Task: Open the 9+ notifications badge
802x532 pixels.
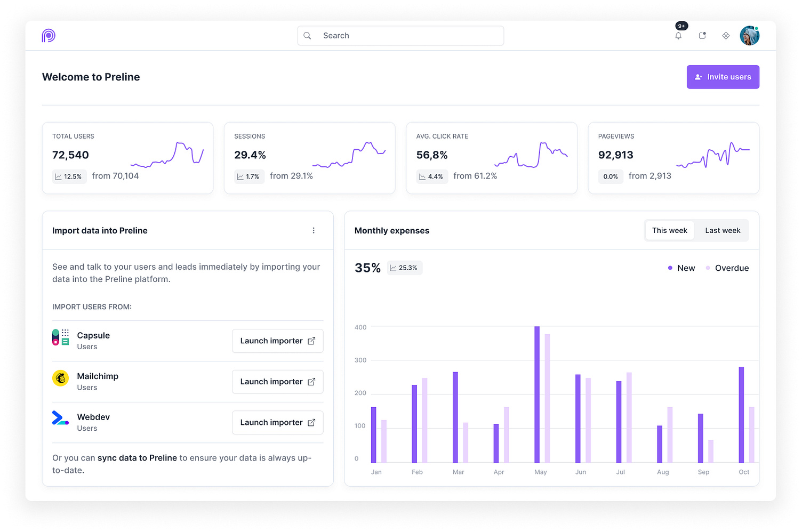Action: [x=681, y=25]
